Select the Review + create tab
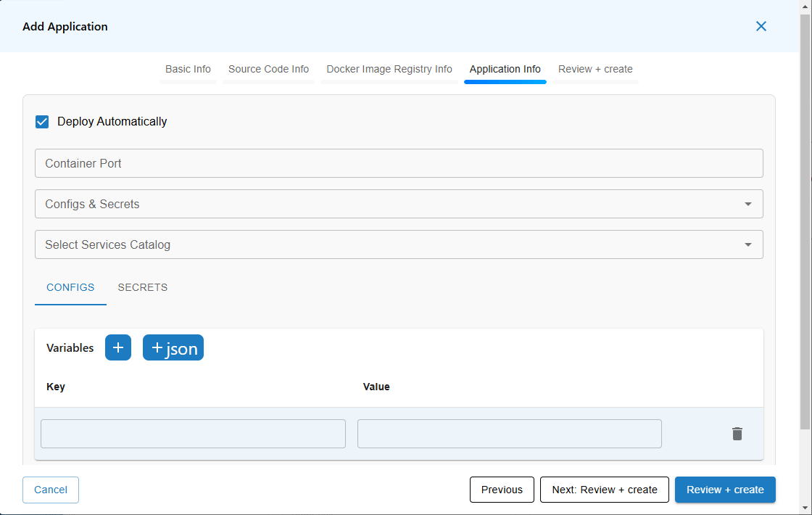The width and height of the screenshot is (812, 515). [595, 70]
